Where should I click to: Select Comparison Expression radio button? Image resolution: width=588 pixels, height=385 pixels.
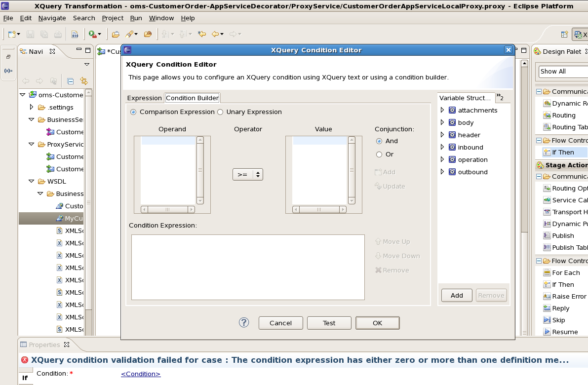(x=133, y=112)
